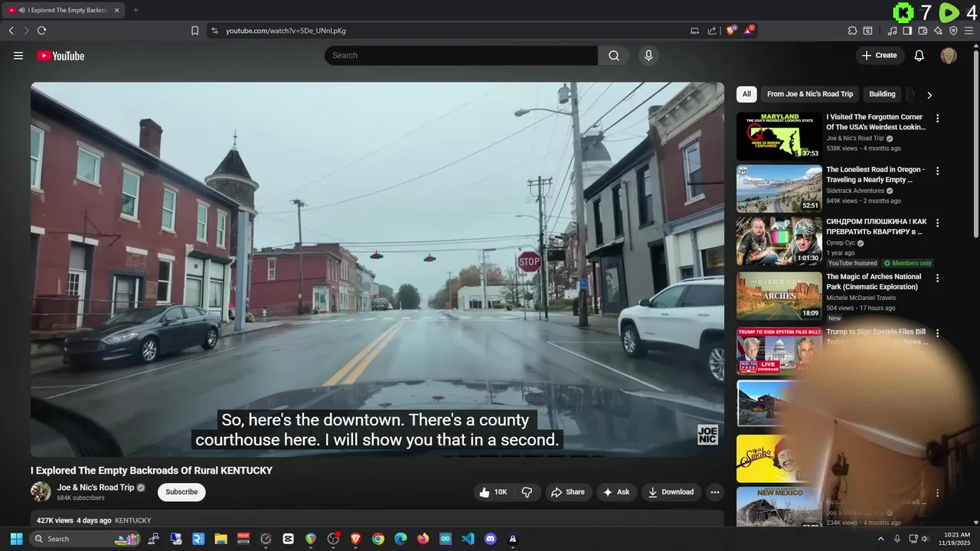
Task: Click the Download button
Action: 671,492
